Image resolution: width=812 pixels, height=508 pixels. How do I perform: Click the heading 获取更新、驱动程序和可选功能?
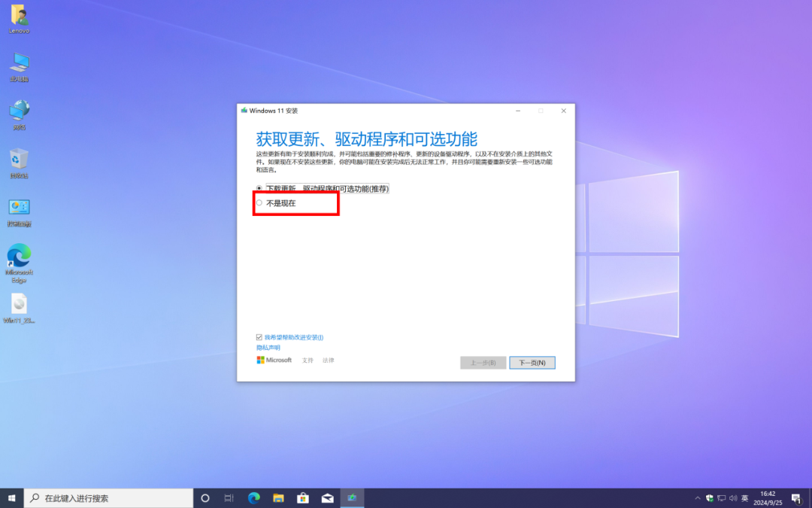(367, 139)
